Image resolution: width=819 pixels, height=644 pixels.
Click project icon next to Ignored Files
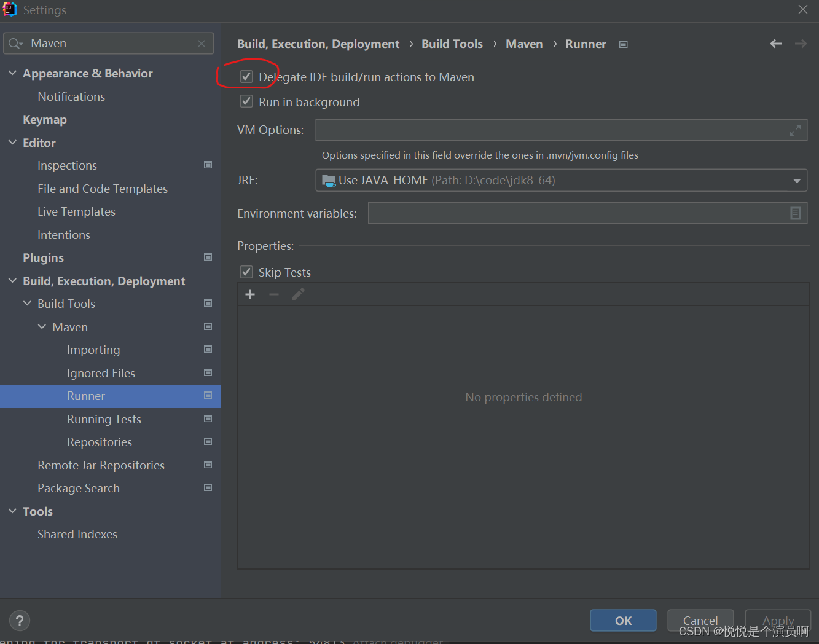[x=208, y=372]
